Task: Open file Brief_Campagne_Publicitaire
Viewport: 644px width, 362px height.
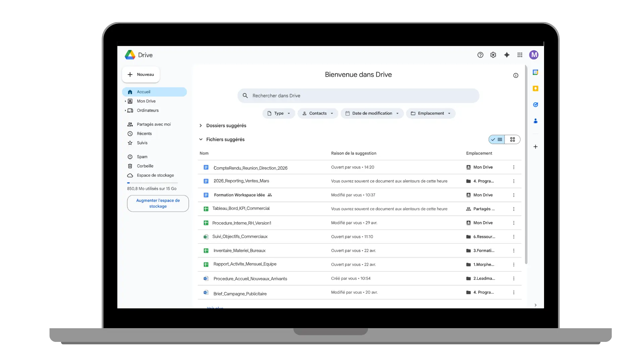Action: click(240, 294)
